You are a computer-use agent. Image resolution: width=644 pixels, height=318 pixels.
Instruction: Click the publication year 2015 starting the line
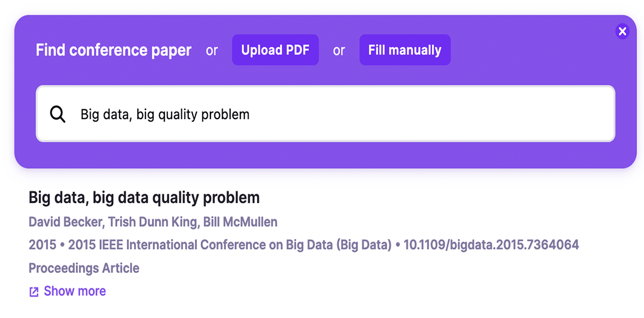coord(42,245)
